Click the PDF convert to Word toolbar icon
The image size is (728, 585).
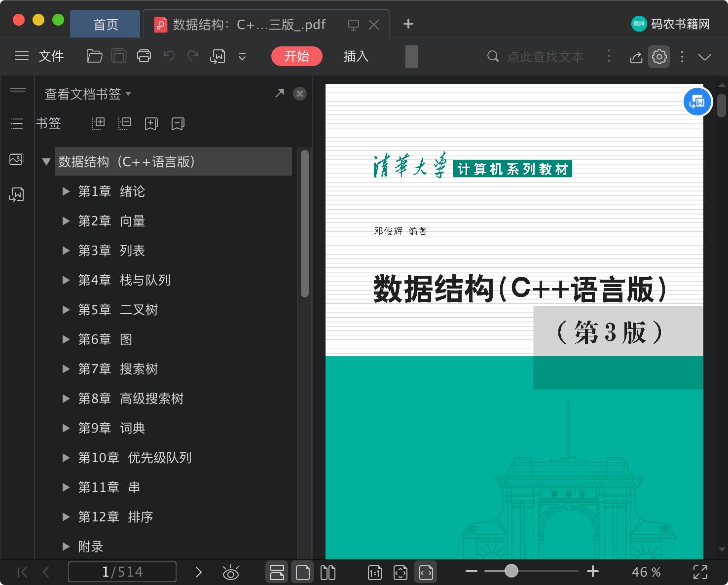tap(218, 56)
